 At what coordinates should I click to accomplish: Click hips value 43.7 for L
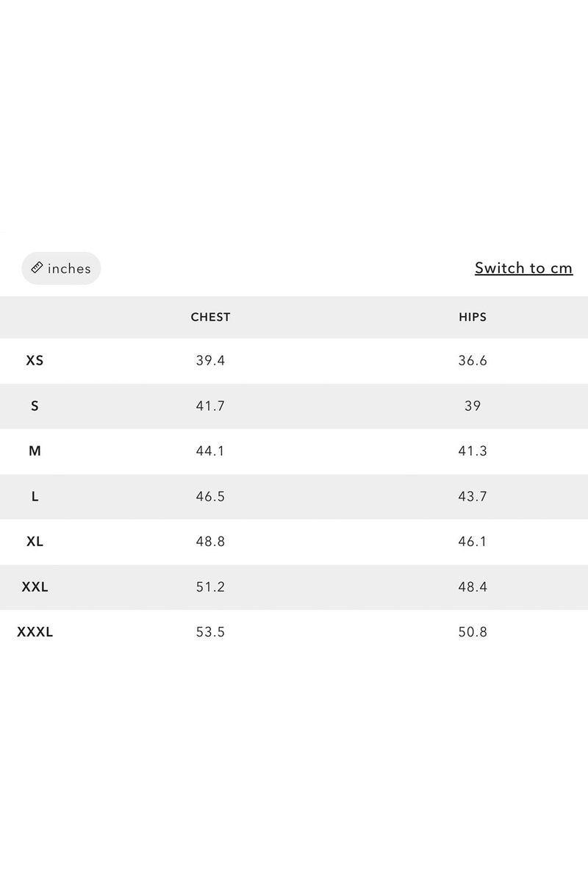[x=473, y=497]
